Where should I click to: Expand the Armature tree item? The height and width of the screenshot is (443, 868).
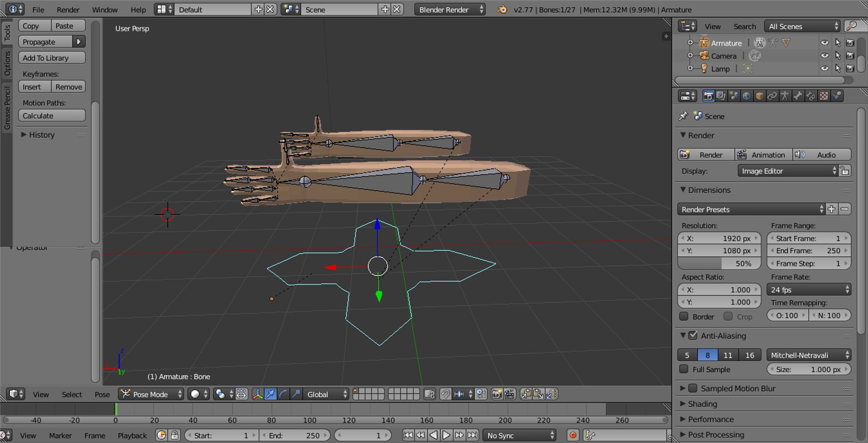pyautogui.click(x=690, y=42)
